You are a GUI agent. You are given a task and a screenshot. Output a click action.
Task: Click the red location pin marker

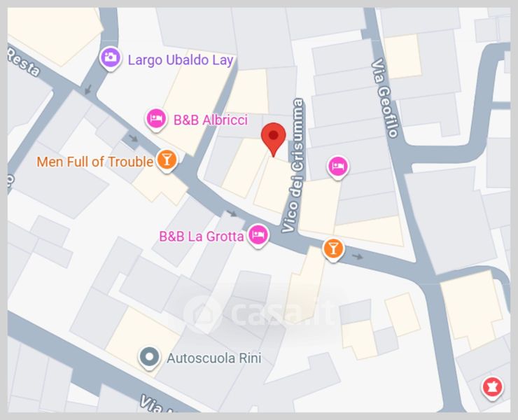(274, 139)
